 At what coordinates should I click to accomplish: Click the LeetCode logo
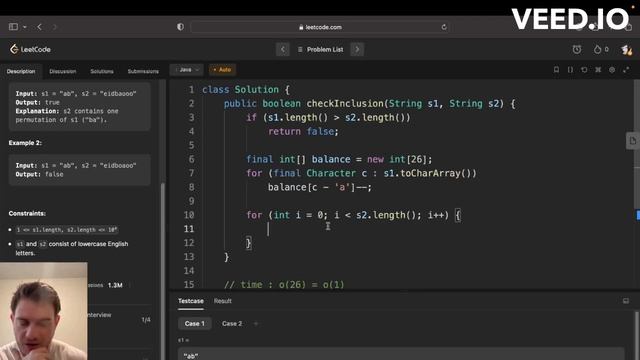coord(30,49)
